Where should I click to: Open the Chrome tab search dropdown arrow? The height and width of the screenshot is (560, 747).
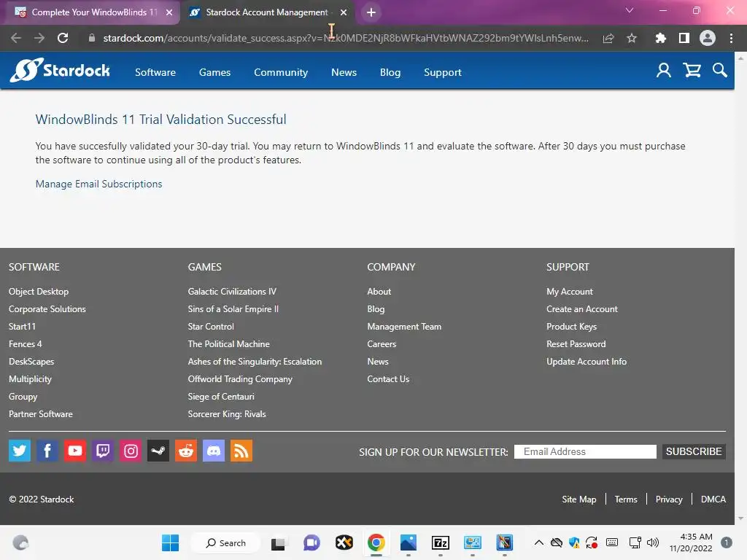630,10
